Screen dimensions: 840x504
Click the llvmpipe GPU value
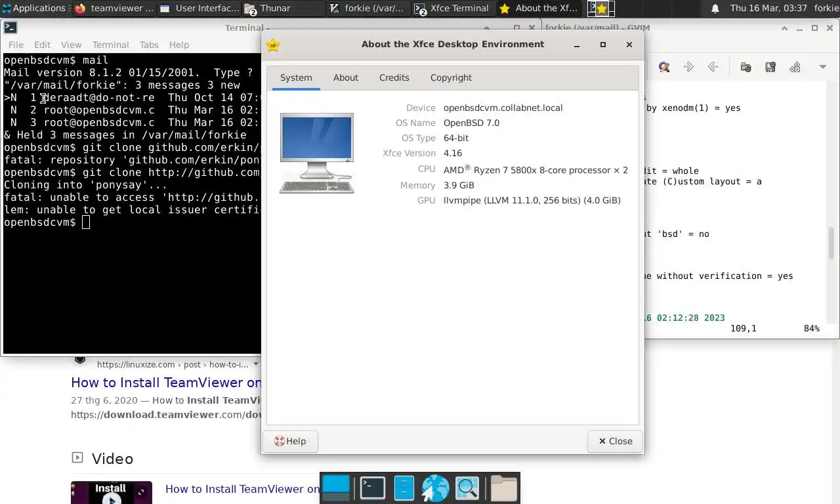coord(532,200)
